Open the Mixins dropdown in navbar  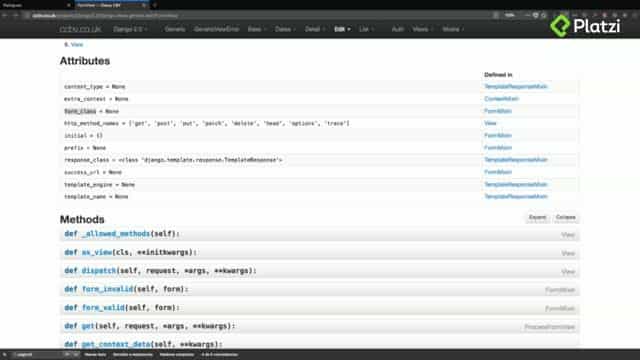[x=453, y=29]
